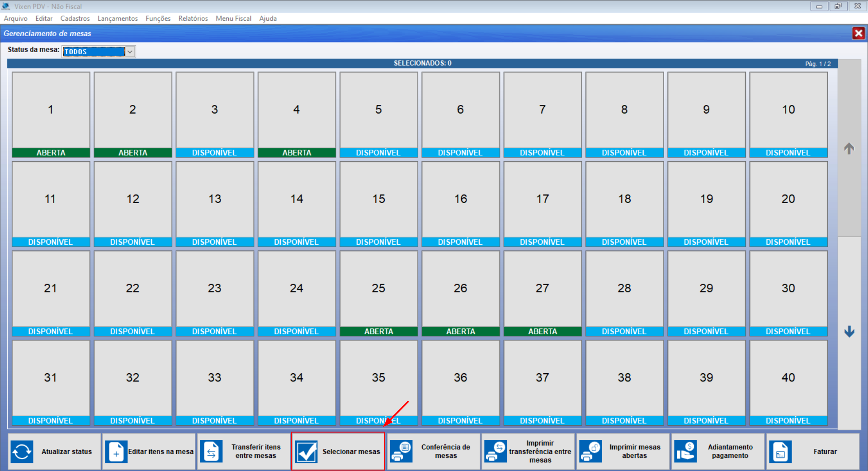The image size is (868, 471).
Task: Open the Menu Fiscal menu
Action: coord(233,19)
